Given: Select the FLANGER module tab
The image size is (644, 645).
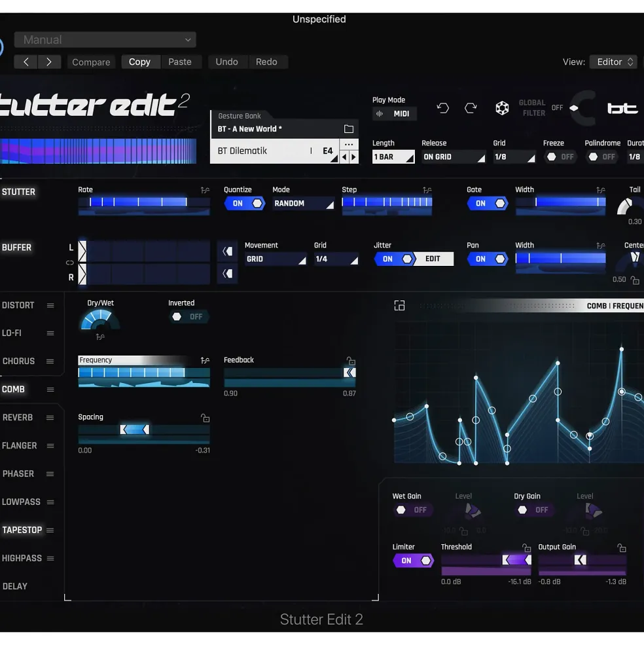Looking at the screenshot, I should pos(20,446).
